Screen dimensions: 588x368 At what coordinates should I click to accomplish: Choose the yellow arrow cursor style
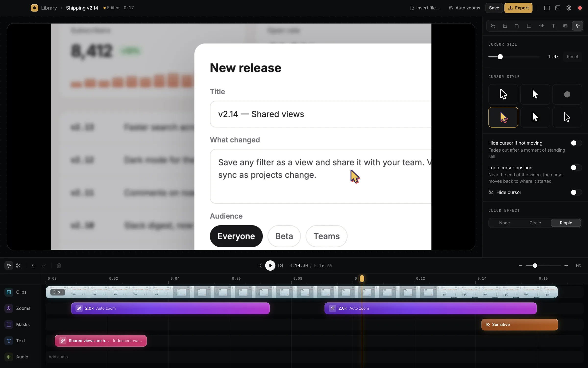tap(503, 117)
